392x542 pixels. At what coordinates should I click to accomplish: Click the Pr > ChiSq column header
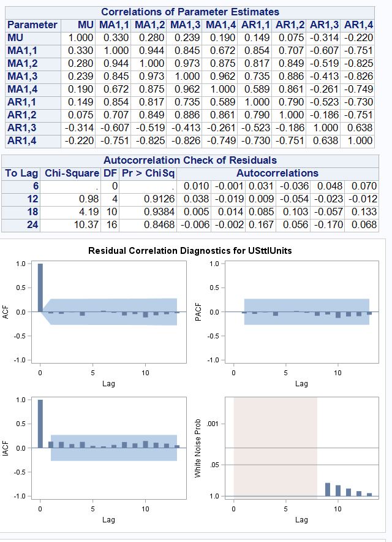point(148,173)
